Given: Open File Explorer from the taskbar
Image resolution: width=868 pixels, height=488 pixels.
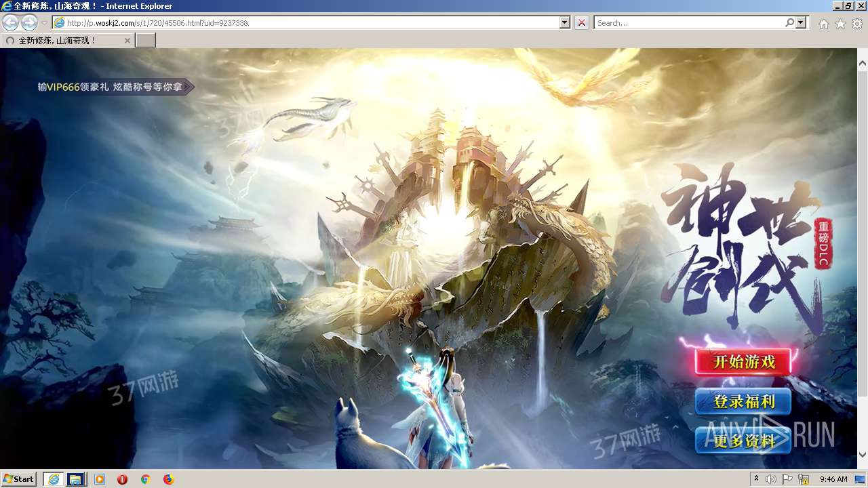Looking at the screenshot, I should click(x=75, y=479).
